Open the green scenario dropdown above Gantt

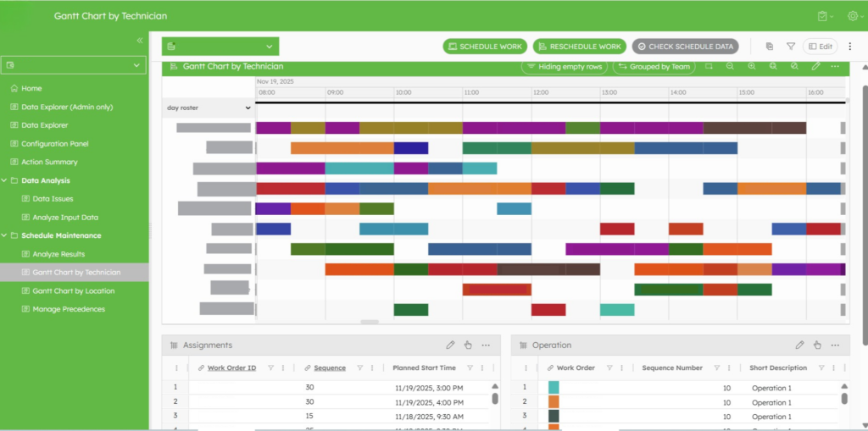(x=220, y=47)
